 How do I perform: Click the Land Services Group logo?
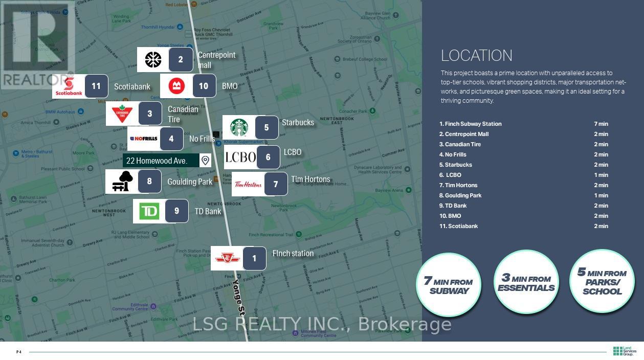click(x=625, y=351)
